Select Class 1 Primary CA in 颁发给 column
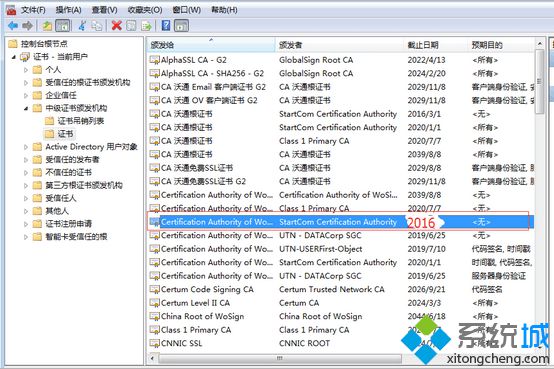 coord(196,330)
